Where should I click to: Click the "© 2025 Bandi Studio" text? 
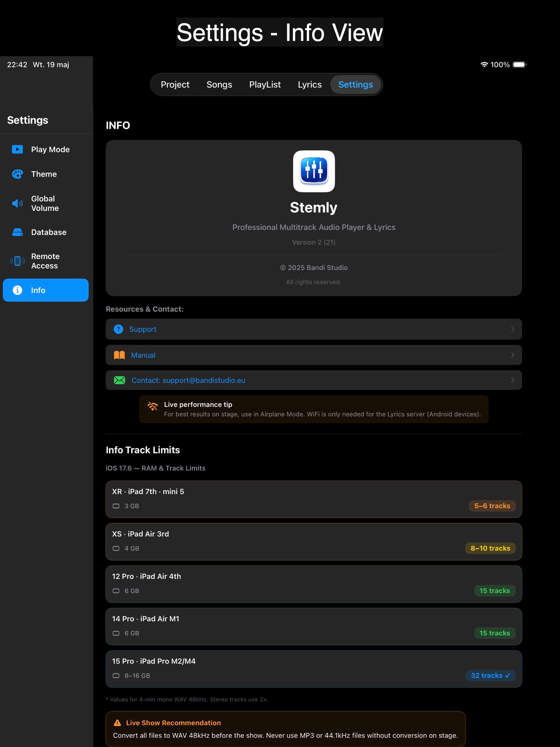(x=314, y=267)
